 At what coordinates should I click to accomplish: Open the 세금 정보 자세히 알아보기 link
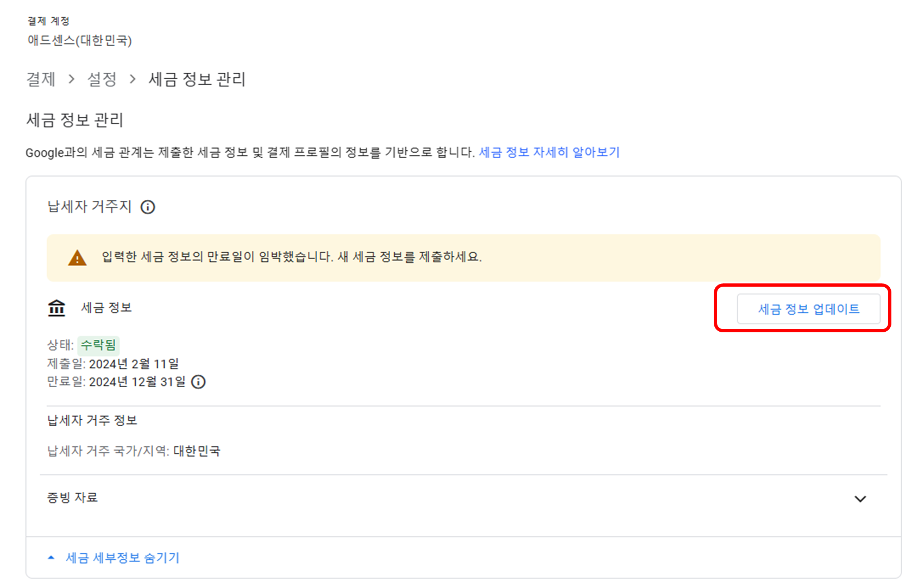coord(549,153)
